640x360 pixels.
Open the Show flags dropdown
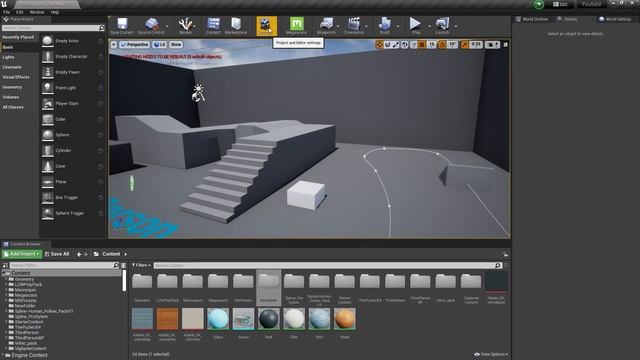pos(176,44)
